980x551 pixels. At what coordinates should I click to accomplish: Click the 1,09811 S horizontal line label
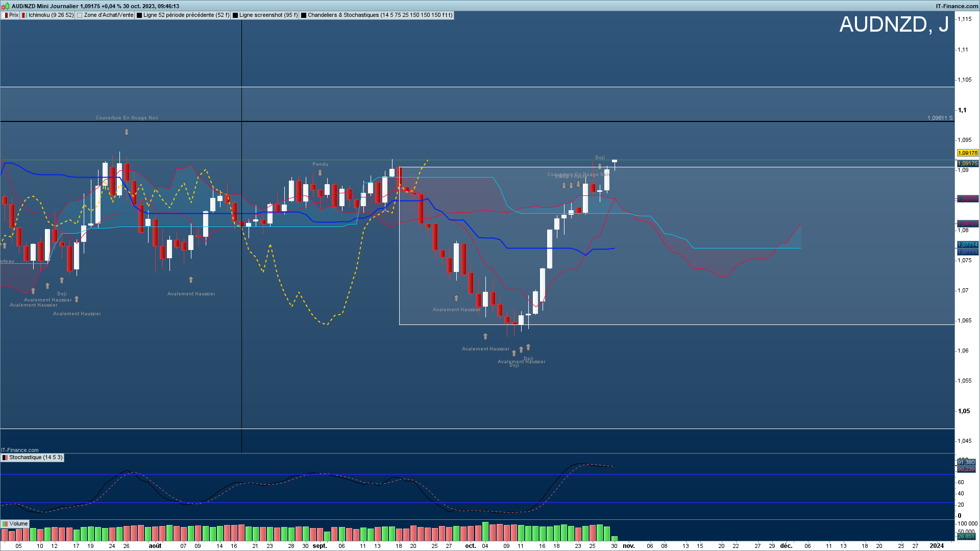coord(940,118)
